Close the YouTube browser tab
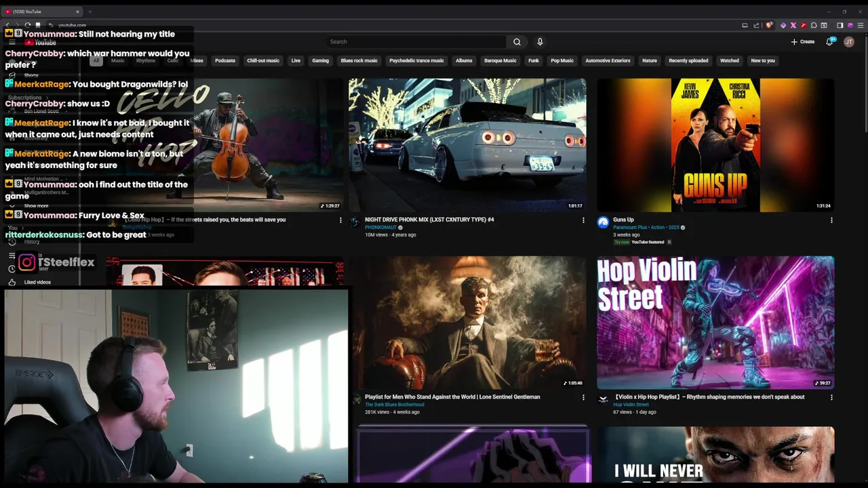Screen dimensions: 868x488 click(x=77, y=12)
